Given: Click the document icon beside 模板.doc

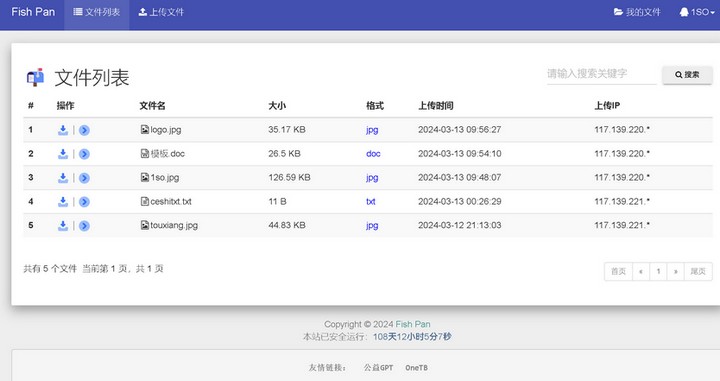Looking at the screenshot, I should 145,153.
